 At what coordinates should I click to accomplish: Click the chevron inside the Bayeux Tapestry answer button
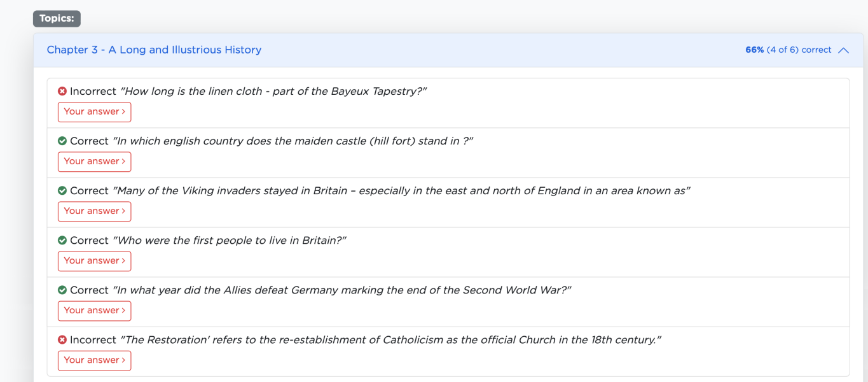coord(122,111)
